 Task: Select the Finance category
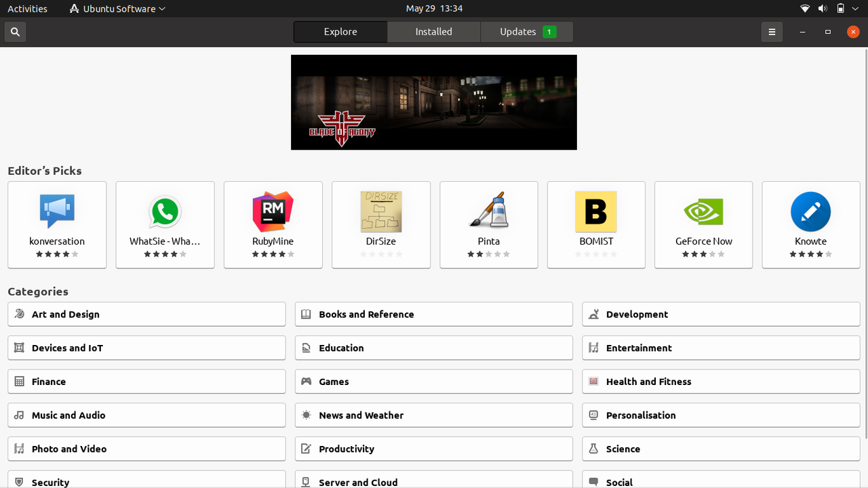click(x=146, y=382)
